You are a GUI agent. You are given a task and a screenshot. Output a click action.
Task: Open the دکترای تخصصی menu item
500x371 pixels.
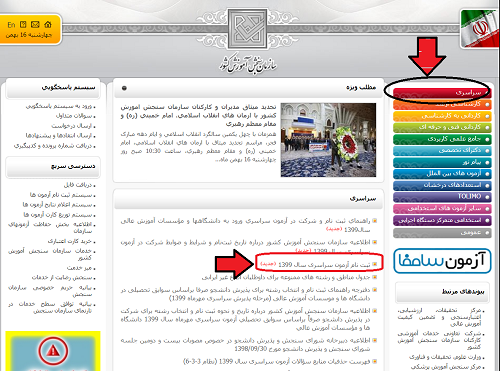coord(442,151)
